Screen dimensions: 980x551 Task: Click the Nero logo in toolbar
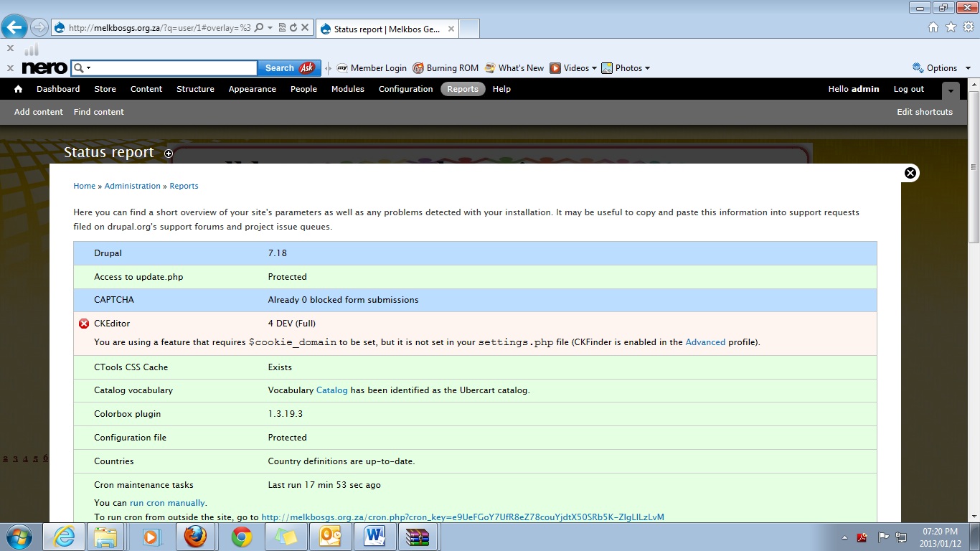coord(44,68)
